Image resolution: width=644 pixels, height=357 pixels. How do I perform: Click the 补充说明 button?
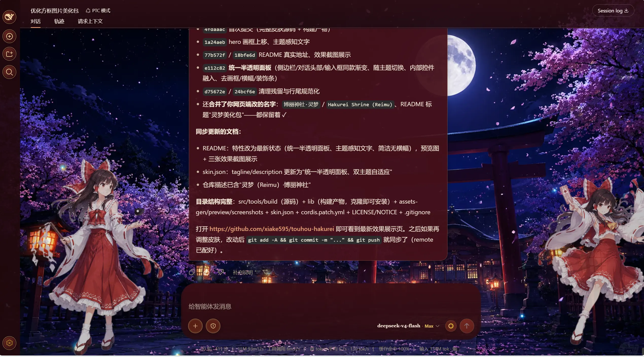click(x=243, y=272)
